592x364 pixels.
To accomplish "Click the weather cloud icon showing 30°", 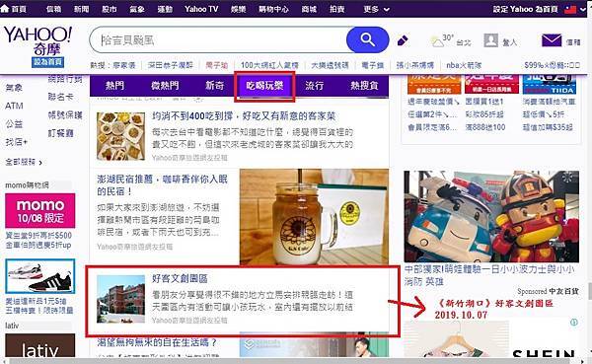I will [438, 41].
